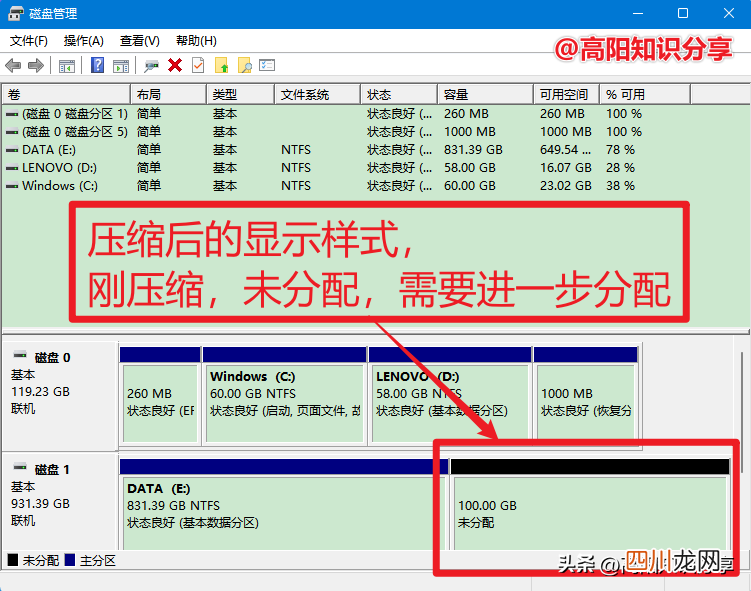Select the 100.00 GB 未分配 unallocated block
This screenshot has width=751, height=591.
pyautogui.click(x=590, y=513)
